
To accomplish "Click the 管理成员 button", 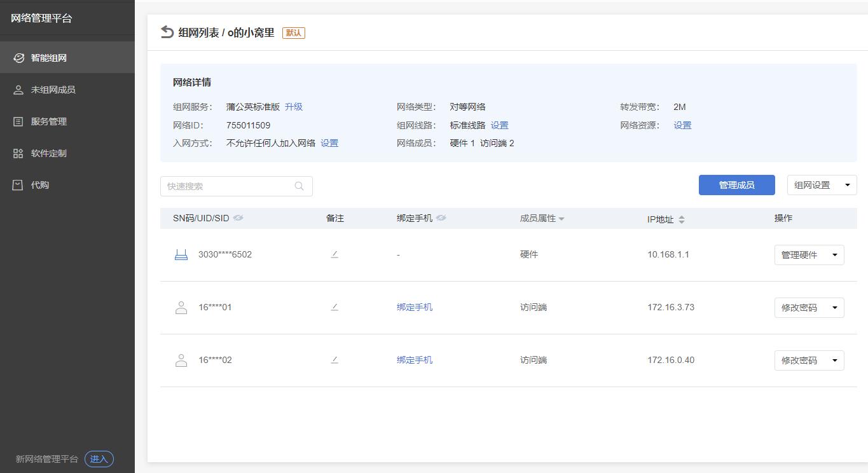I will pyautogui.click(x=736, y=185).
